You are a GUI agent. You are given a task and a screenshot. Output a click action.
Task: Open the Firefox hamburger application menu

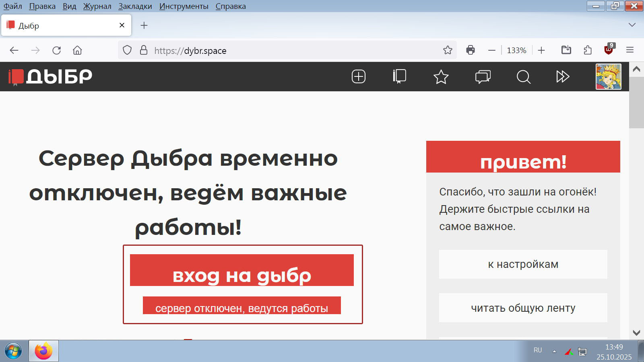[630, 50]
